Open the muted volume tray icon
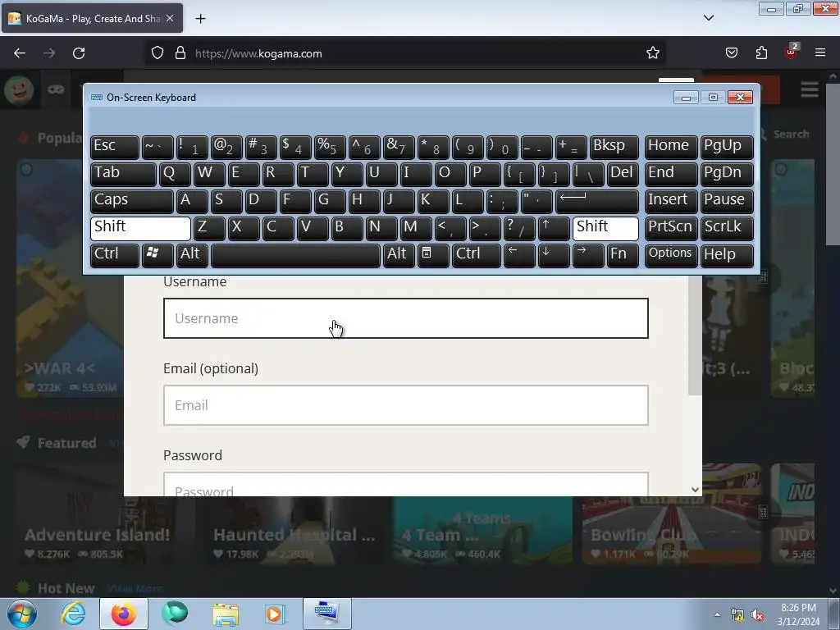Screen dimensions: 840x630 point(757,615)
